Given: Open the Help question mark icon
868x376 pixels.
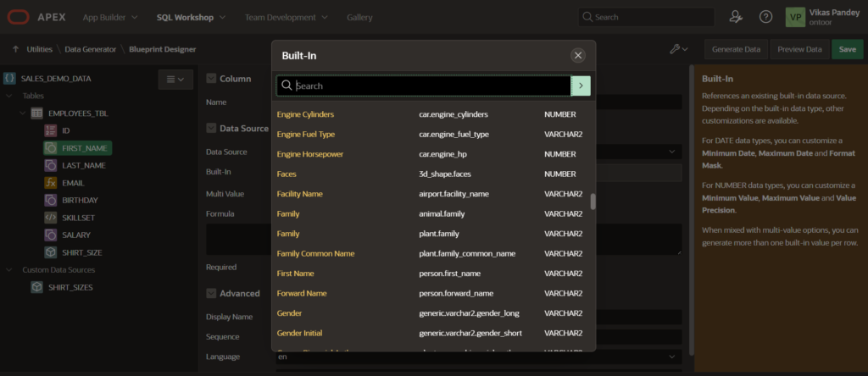Looking at the screenshot, I should coord(765,17).
